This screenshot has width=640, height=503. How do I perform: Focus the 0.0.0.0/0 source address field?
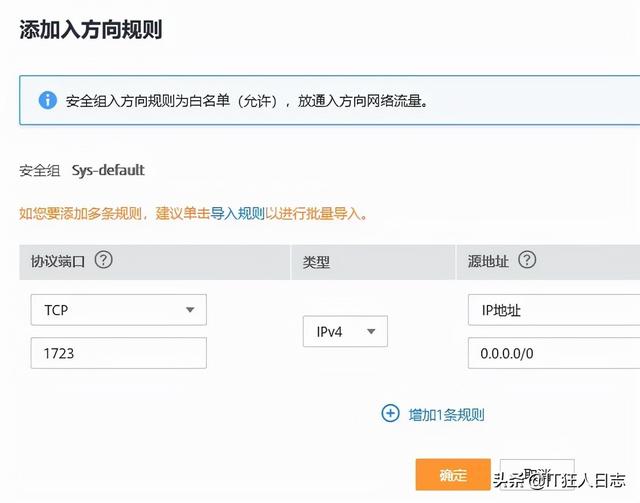(x=553, y=352)
